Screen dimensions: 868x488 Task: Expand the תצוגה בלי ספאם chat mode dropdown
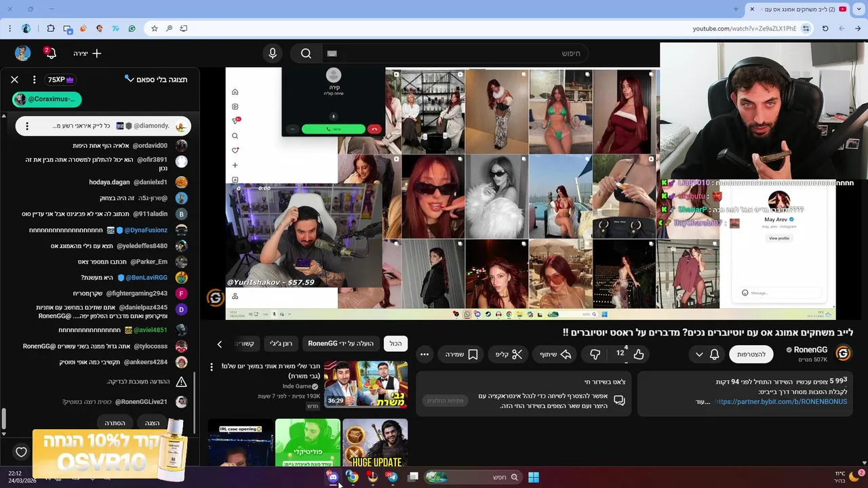point(156,79)
